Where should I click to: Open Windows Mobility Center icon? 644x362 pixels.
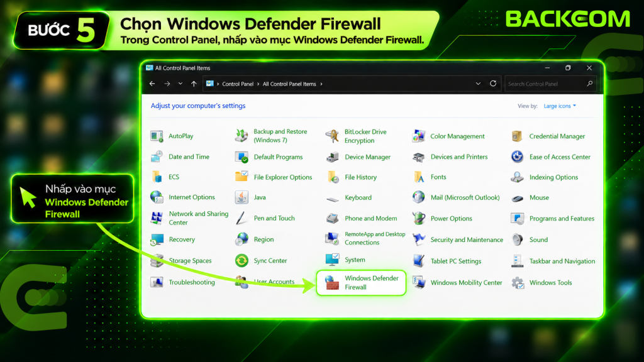point(418,282)
